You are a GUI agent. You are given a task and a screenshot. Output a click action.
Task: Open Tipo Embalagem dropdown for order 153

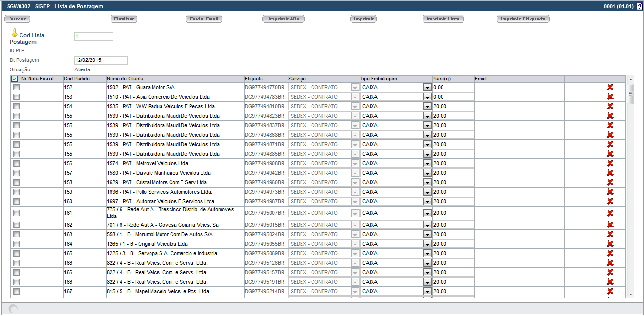(x=427, y=97)
